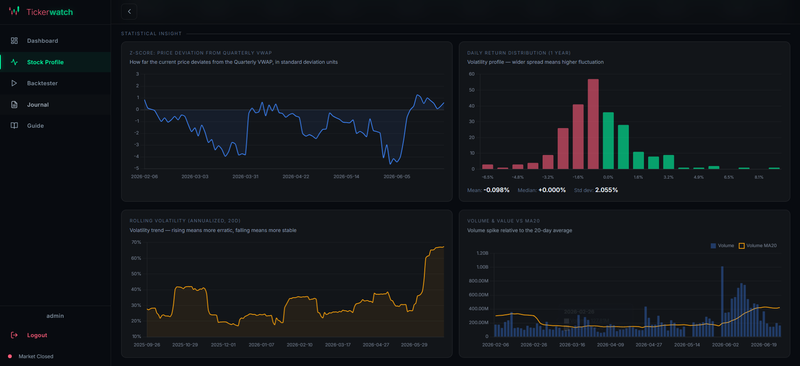Open Dashboard via its grid icon
Screen dimensions: 800x366
[x=14, y=40]
